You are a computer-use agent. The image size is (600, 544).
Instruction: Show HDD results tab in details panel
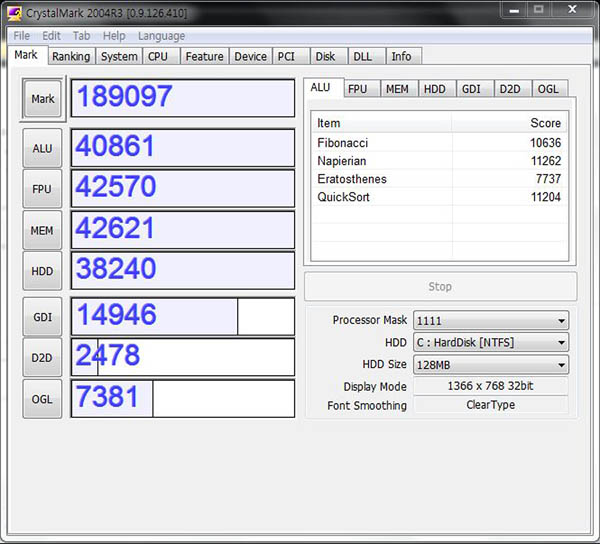coord(435,89)
